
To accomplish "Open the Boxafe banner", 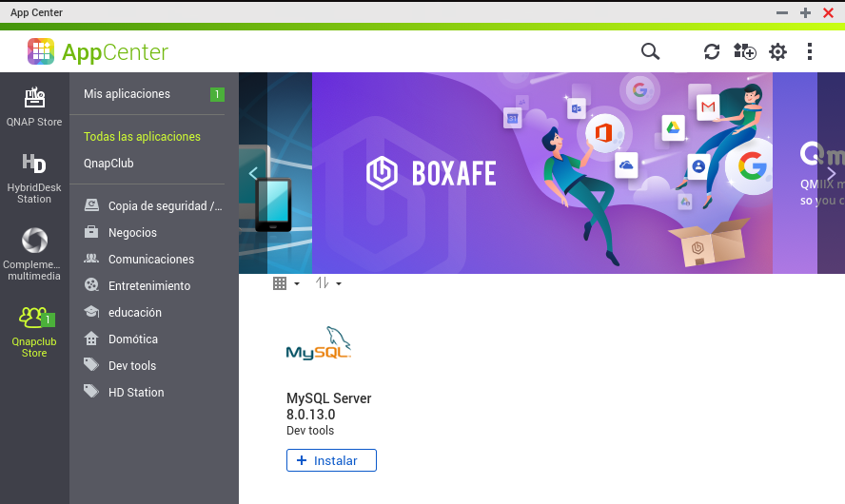I will [541, 173].
